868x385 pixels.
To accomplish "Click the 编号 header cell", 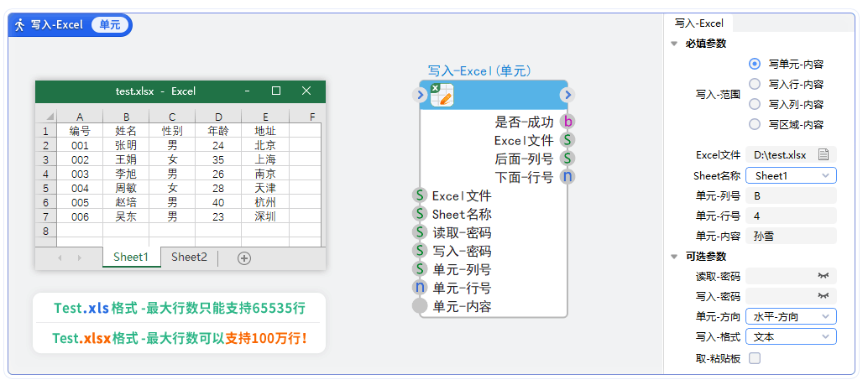I will click(80, 131).
